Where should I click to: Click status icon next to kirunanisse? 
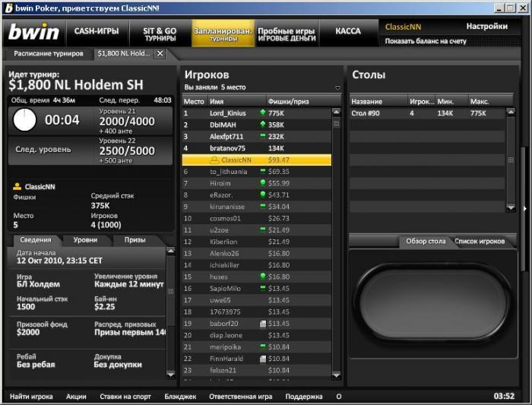263,206
